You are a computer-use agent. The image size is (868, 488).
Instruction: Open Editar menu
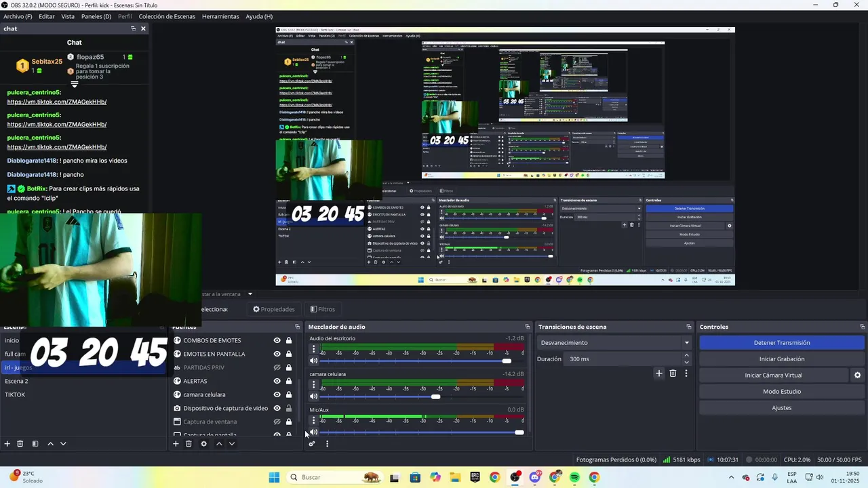point(47,16)
